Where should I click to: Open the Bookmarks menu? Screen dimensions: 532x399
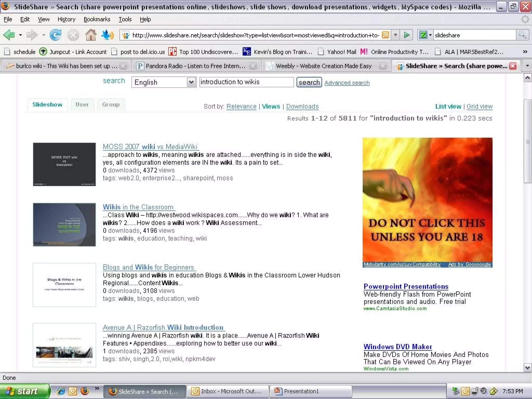pos(97,19)
